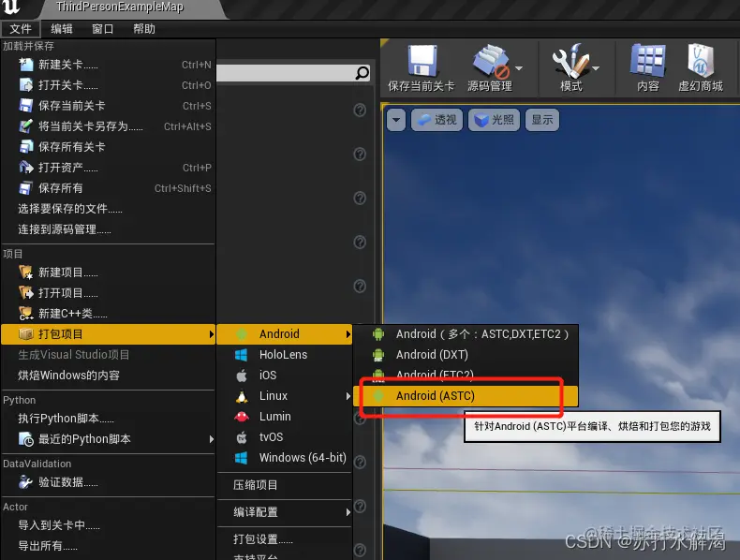Open the 文件 (File) menu
Screen dimensions: 740x560
pyautogui.click(x=21, y=29)
